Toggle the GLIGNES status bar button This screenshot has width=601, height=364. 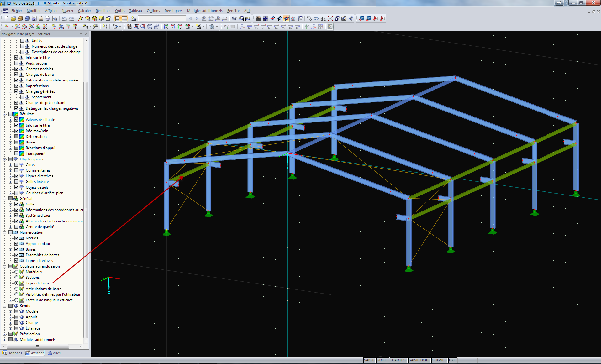pyautogui.click(x=439, y=360)
